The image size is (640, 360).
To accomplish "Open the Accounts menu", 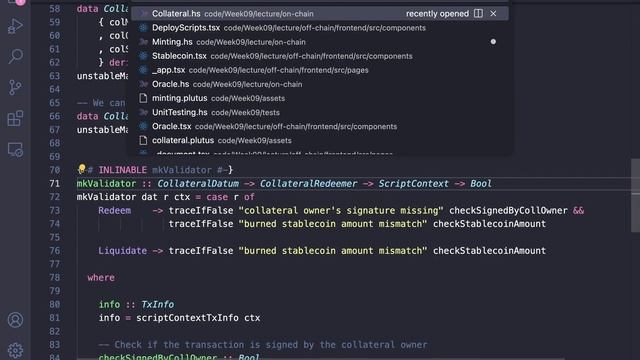I will (15, 320).
